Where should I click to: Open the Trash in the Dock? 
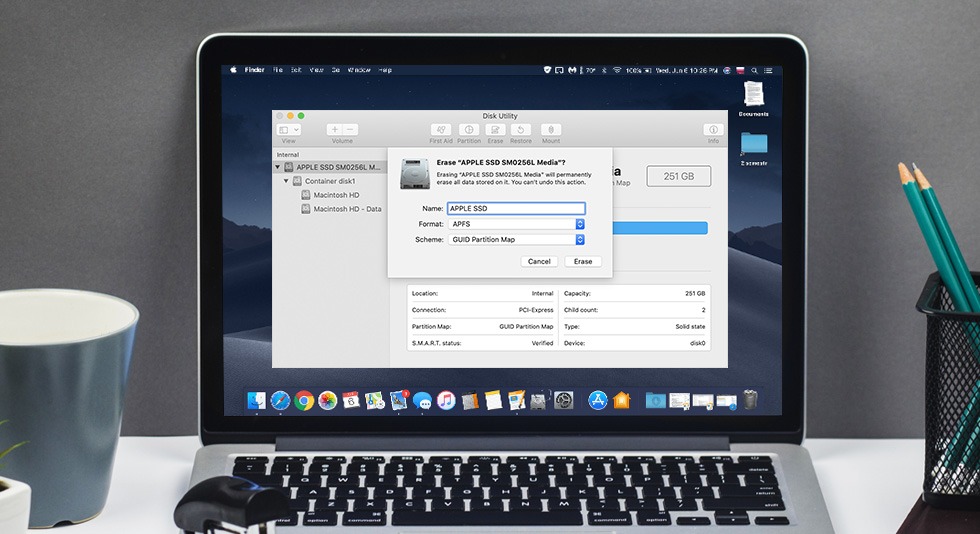[x=751, y=399]
